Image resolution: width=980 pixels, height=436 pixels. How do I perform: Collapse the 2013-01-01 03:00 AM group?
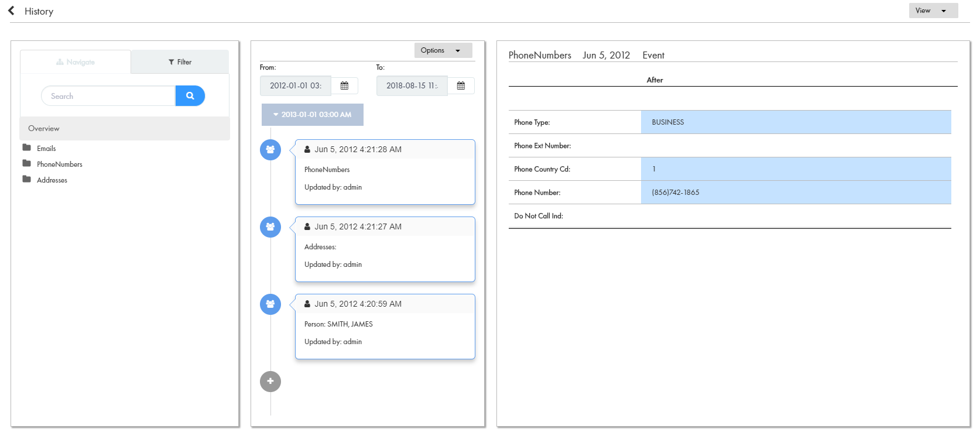[x=312, y=115]
